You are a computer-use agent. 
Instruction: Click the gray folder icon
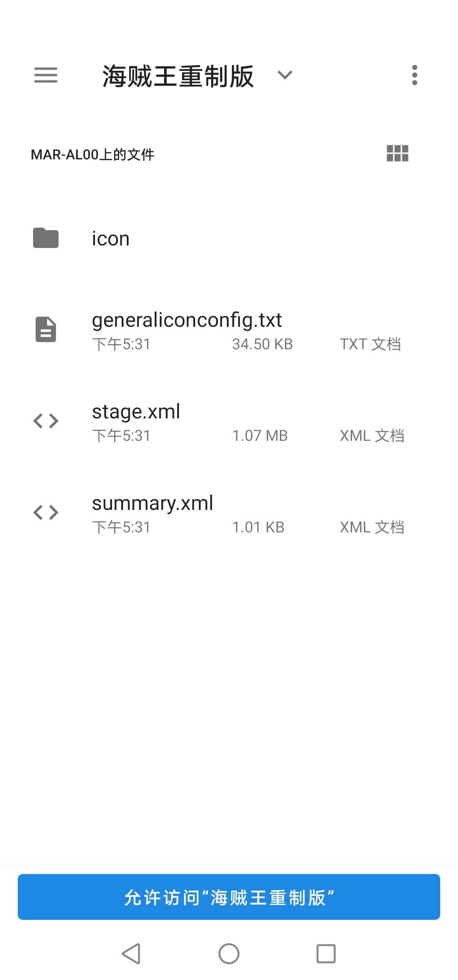tap(46, 238)
